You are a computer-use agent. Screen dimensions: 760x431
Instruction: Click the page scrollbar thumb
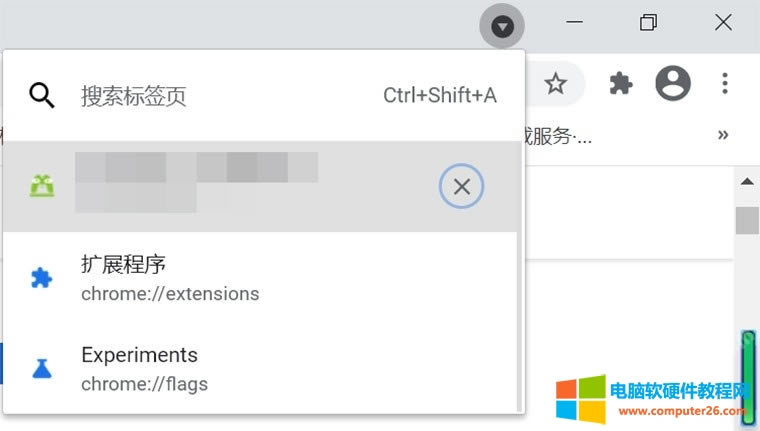pos(747,219)
